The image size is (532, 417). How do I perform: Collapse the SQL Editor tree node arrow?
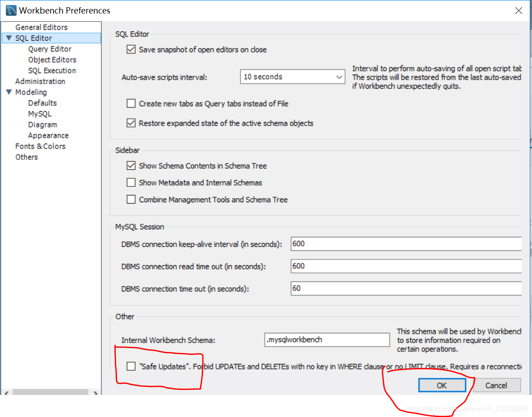click(x=9, y=38)
